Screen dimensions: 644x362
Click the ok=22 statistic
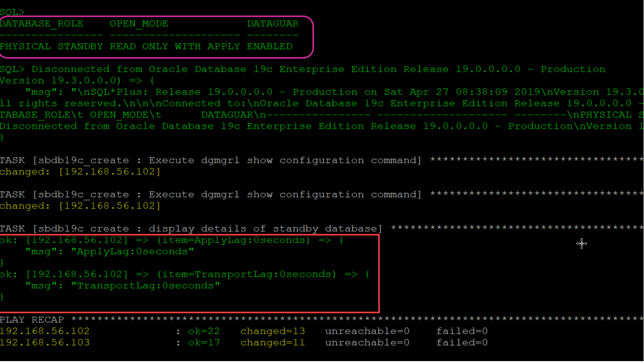[205, 331]
